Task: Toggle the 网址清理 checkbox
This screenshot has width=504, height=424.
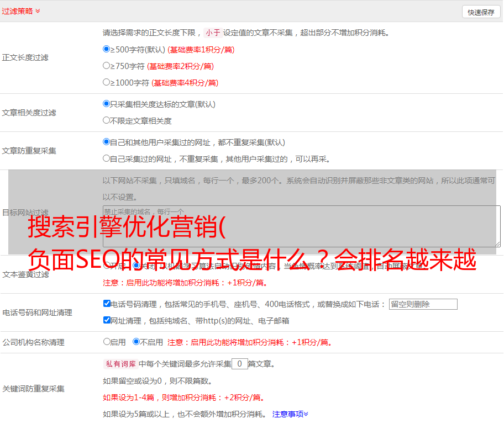Action: (x=107, y=320)
